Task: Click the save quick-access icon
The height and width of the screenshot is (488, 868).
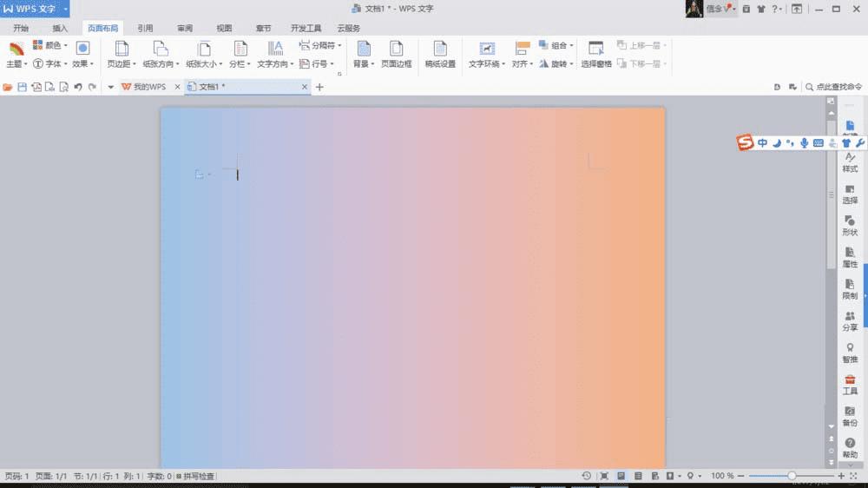Action: 23,87
